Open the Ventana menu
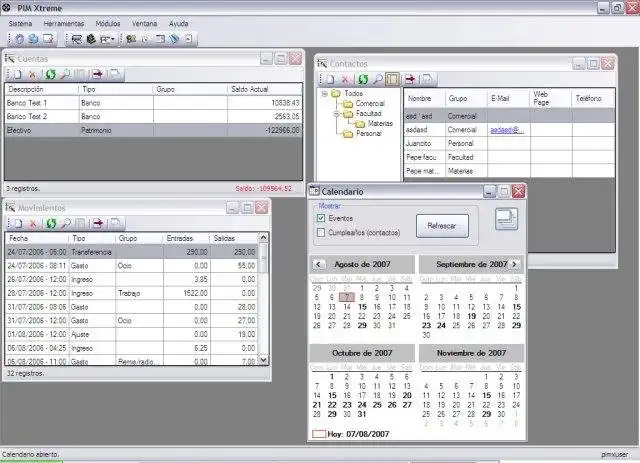The height and width of the screenshot is (463, 640). pos(144,24)
